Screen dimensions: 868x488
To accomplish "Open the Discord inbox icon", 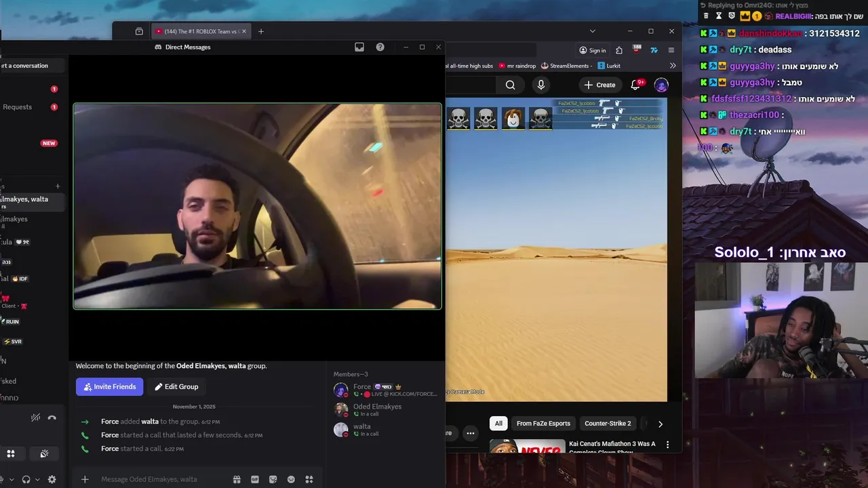I will (359, 47).
